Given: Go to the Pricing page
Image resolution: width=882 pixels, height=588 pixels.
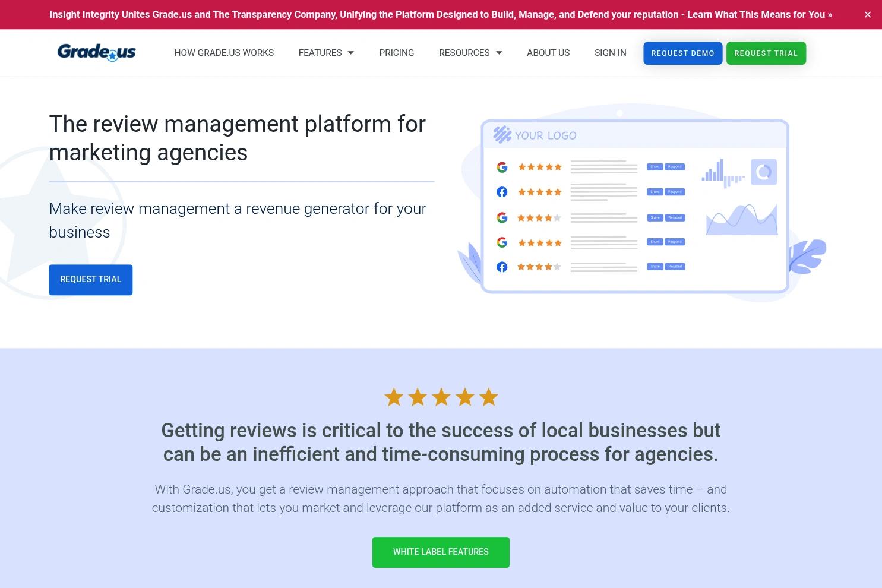Looking at the screenshot, I should click(397, 53).
